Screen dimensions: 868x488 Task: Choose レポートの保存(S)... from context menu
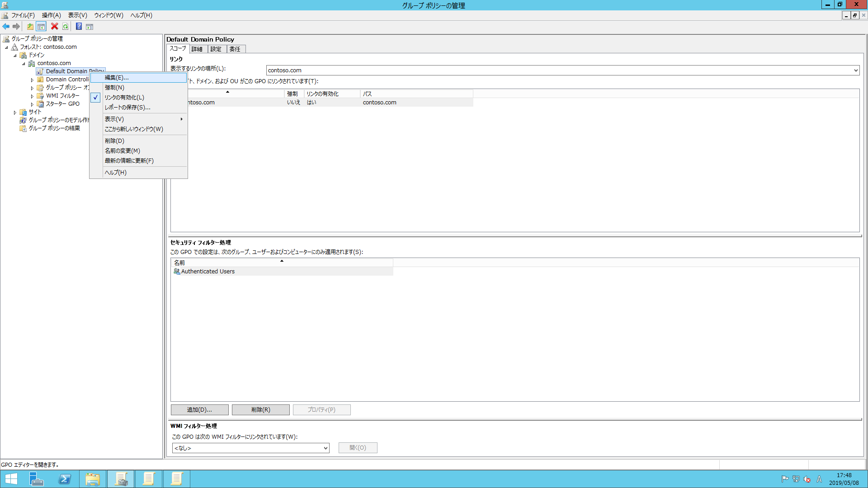(x=138, y=108)
